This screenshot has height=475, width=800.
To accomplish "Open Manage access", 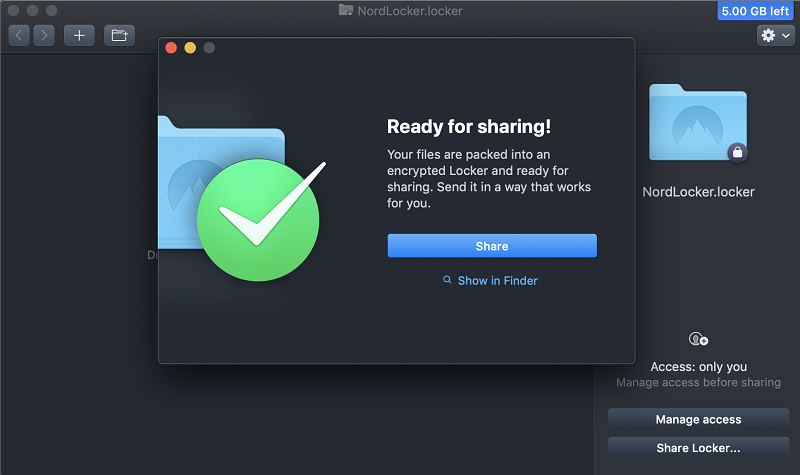I will point(698,419).
